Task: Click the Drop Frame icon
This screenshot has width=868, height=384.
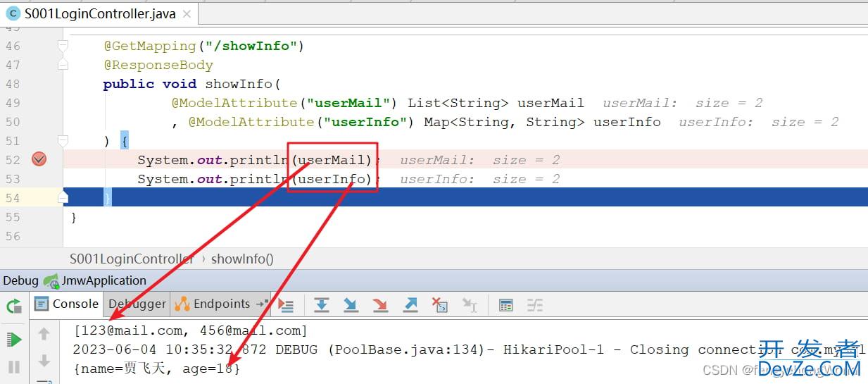Action: [x=439, y=304]
